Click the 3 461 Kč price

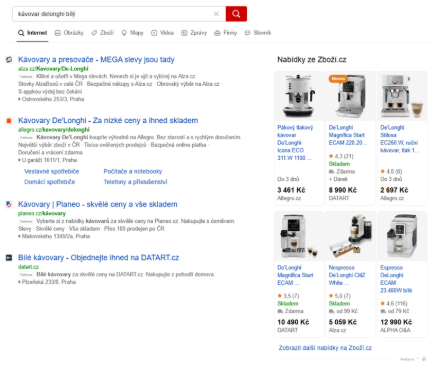click(x=291, y=190)
